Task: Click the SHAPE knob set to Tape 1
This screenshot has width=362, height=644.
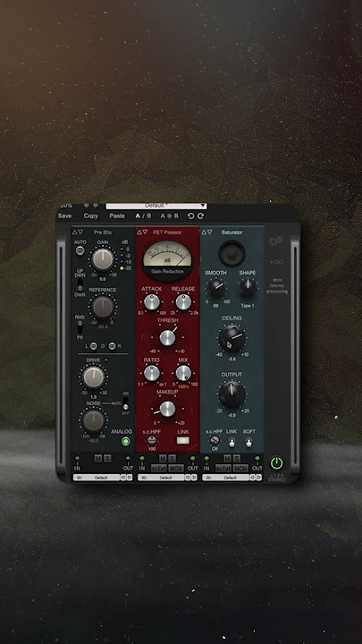Action: (248, 288)
